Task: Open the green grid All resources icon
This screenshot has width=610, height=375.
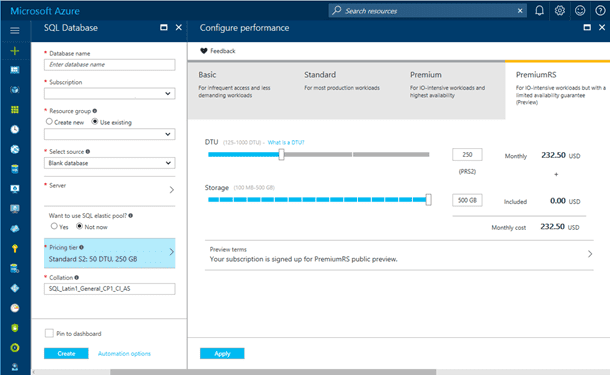Action: pos(15,110)
